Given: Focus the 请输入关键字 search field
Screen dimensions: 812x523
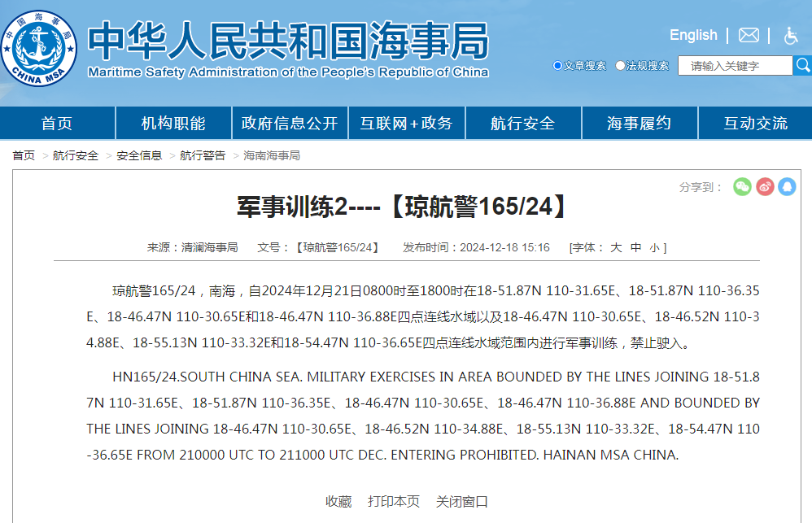Looking at the screenshot, I should click(x=735, y=66).
